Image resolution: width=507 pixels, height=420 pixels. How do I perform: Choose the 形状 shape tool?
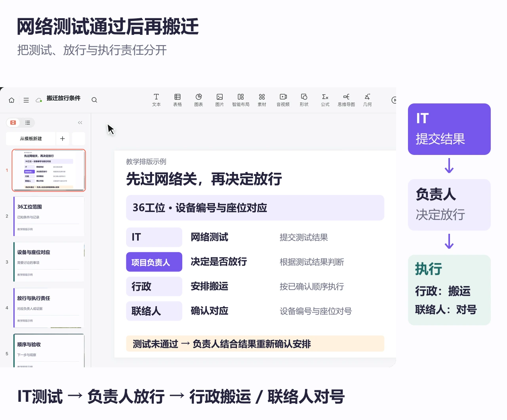coord(304,100)
